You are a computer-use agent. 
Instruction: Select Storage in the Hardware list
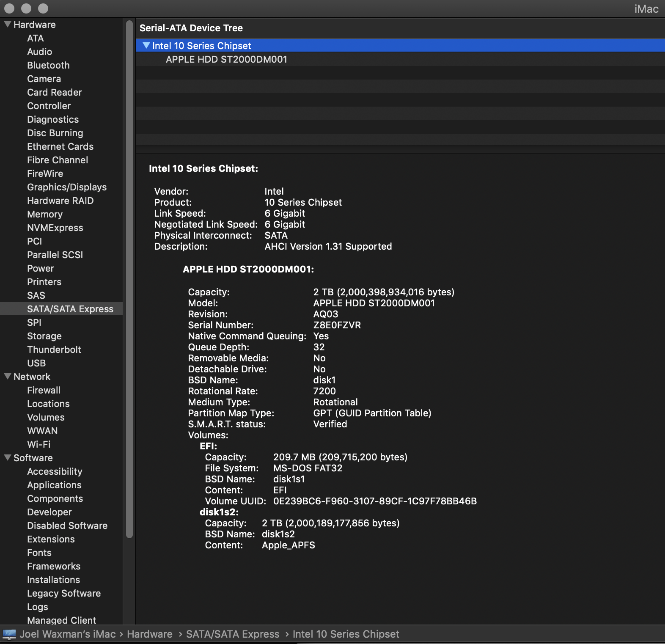click(x=44, y=336)
